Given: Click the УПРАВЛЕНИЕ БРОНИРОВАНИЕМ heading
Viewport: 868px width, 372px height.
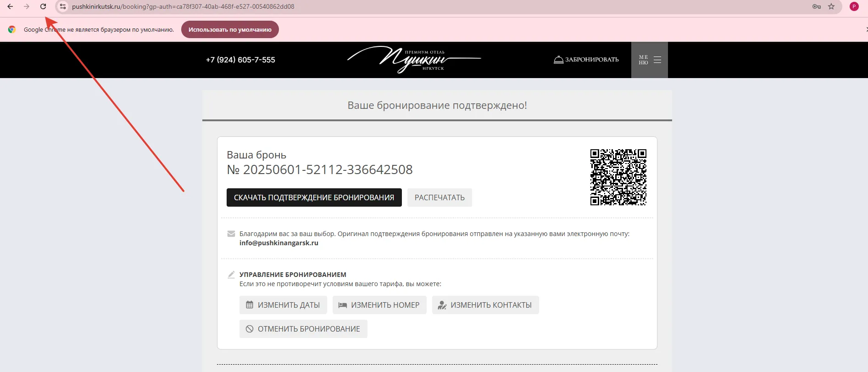Looking at the screenshot, I should point(293,275).
